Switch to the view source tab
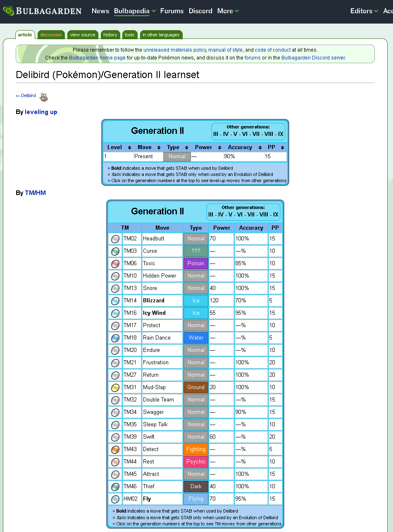Screen dimensions: 393x532 [83, 35]
